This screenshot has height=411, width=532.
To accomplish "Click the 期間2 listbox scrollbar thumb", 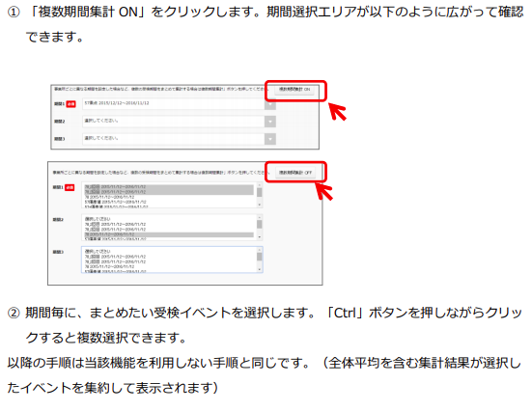I will point(260,224).
